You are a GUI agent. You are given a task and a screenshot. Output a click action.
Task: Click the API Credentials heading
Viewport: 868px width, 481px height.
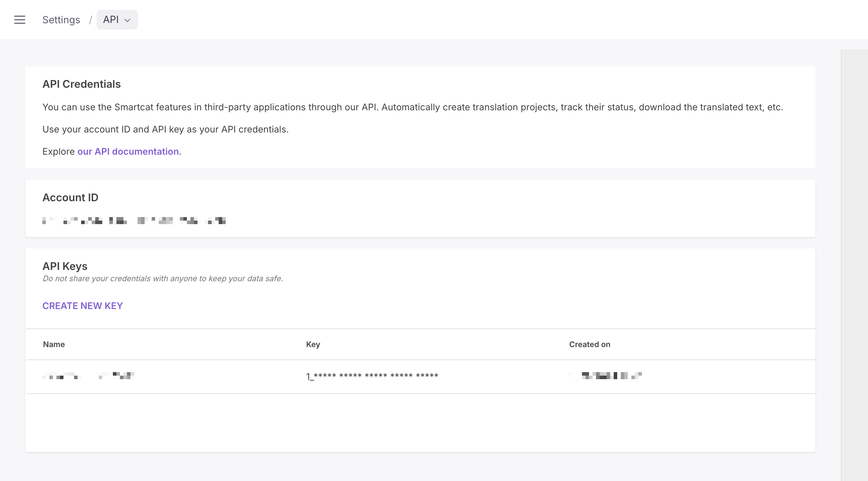(81, 84)
